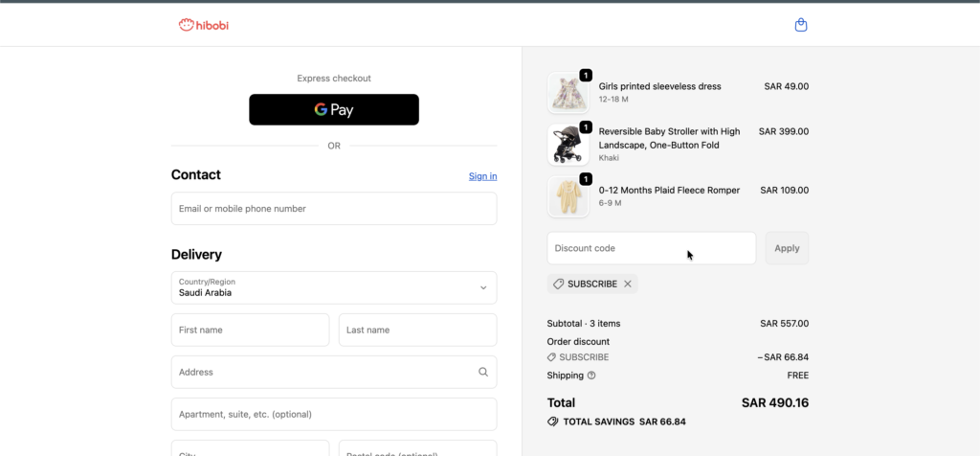
Task: Click the tag icon beside Order discount SUBSCRIBE
Action: point(551,357)
